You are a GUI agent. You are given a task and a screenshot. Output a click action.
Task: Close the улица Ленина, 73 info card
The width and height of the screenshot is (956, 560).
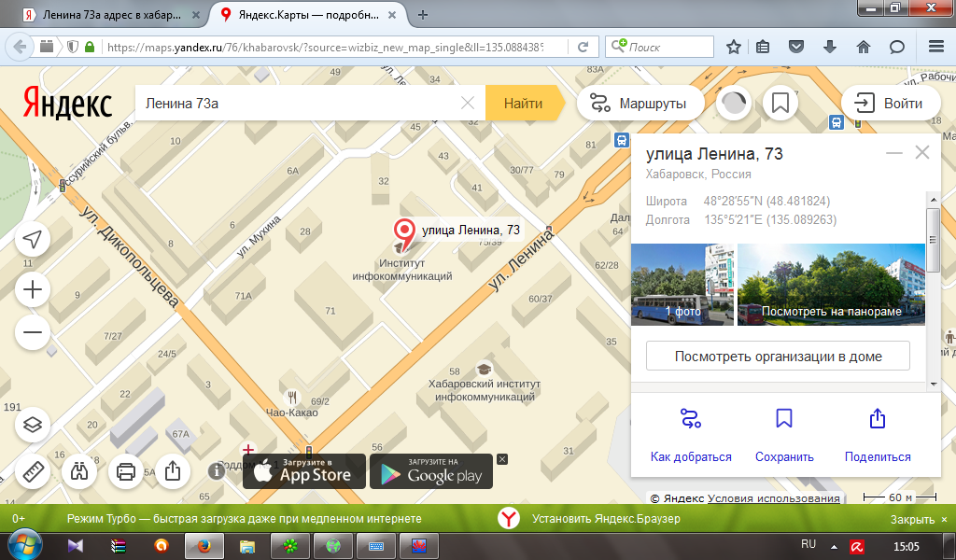tap(921, 152)
